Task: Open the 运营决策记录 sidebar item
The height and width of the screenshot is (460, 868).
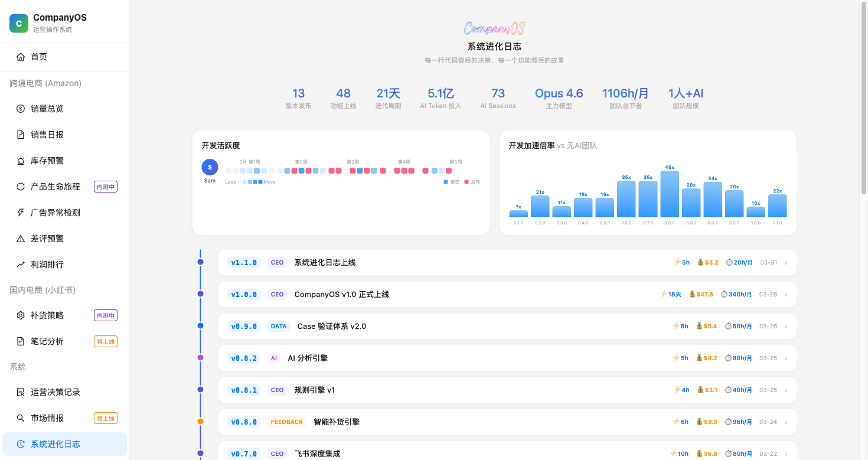Action: pyautogui.click(x=64, y=392)
